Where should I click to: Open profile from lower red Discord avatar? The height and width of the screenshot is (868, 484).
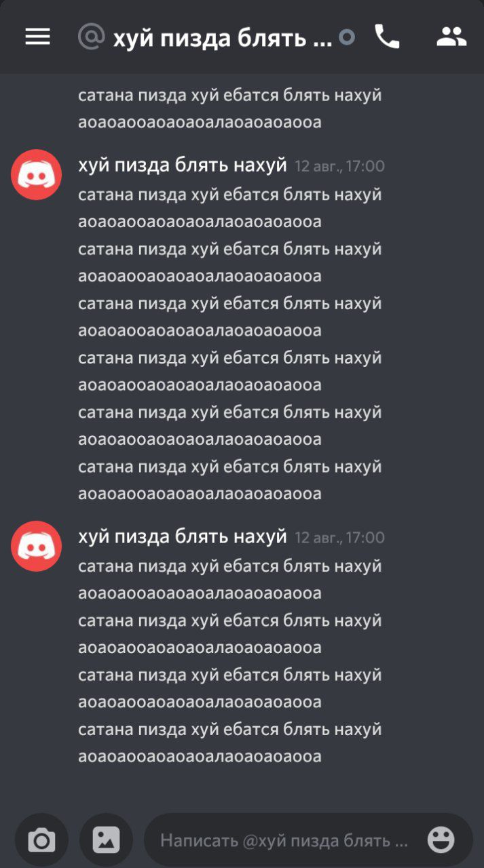click(36, 546)
